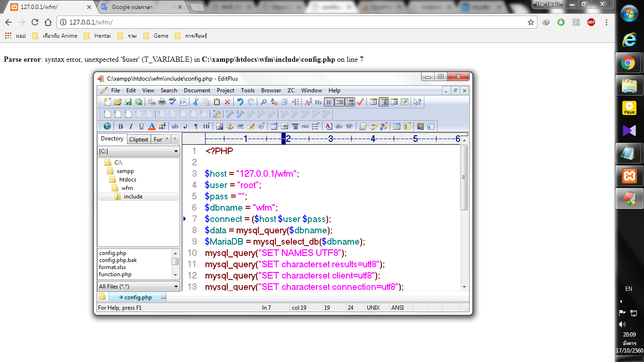Open the color palette grid dropdown
The height and width of the screenshot is (362, 644).
click(x=162, y=126)
